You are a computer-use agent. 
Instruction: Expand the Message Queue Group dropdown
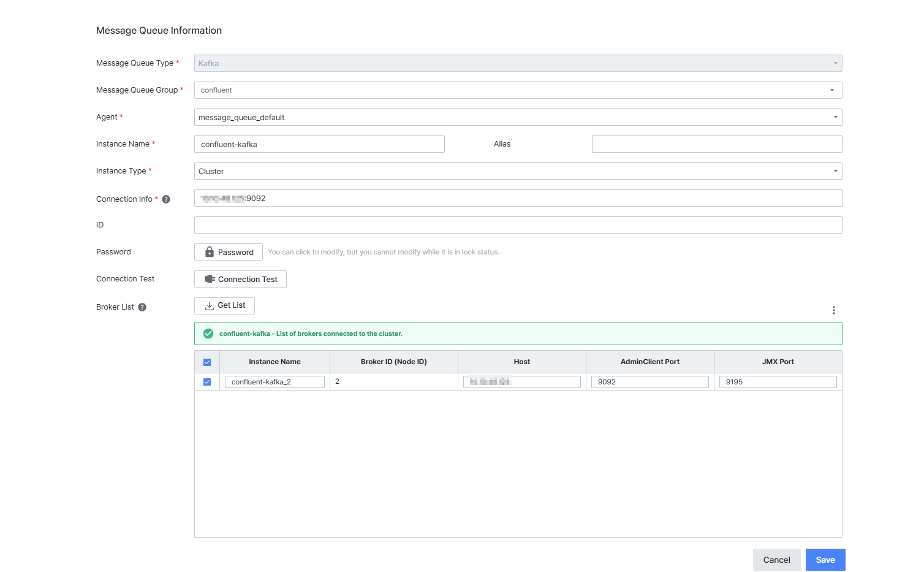point(518,90)
